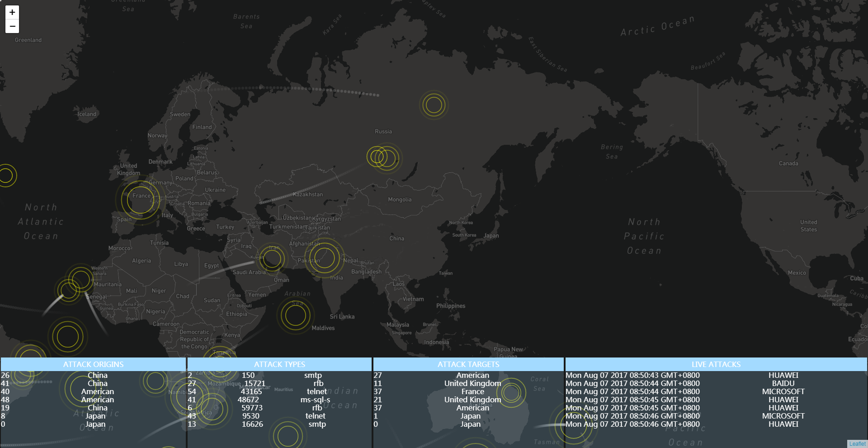Click the ring marker off the coast below Guinea
The height and width of the screenshot is (448, 868).
(67, 337)
